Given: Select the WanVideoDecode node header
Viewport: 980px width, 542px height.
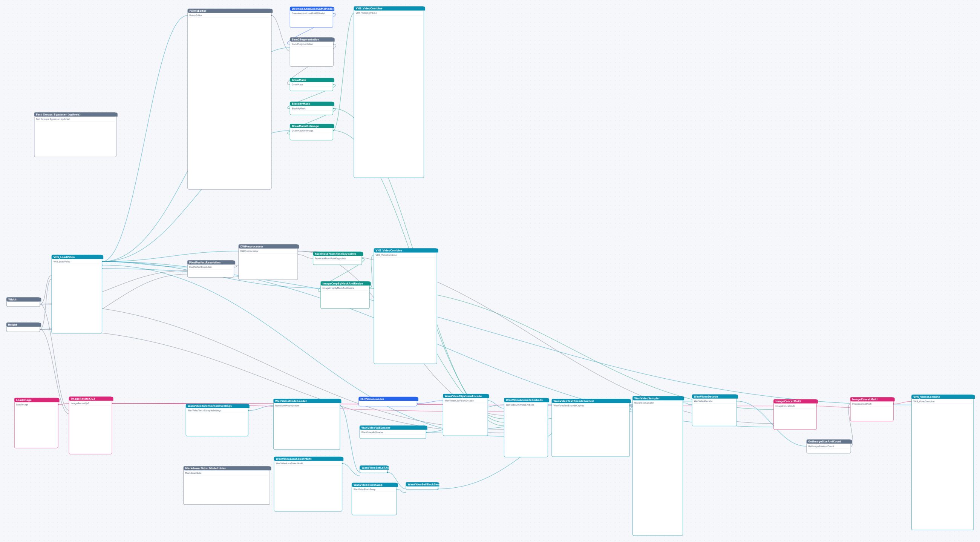Looking at the screenshot, I should (x=715, y=397).
